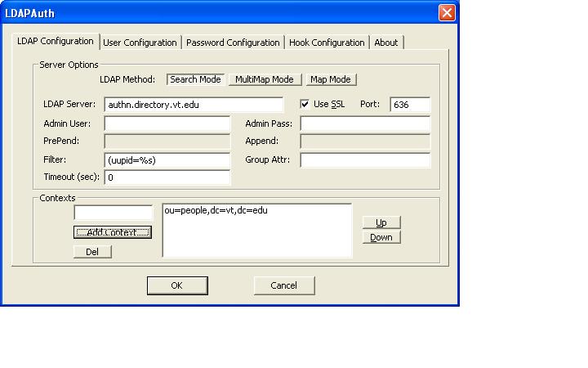Screen dimensions: 588x368
Task: Click the new context text box
Action: click(x=114, y=213)
